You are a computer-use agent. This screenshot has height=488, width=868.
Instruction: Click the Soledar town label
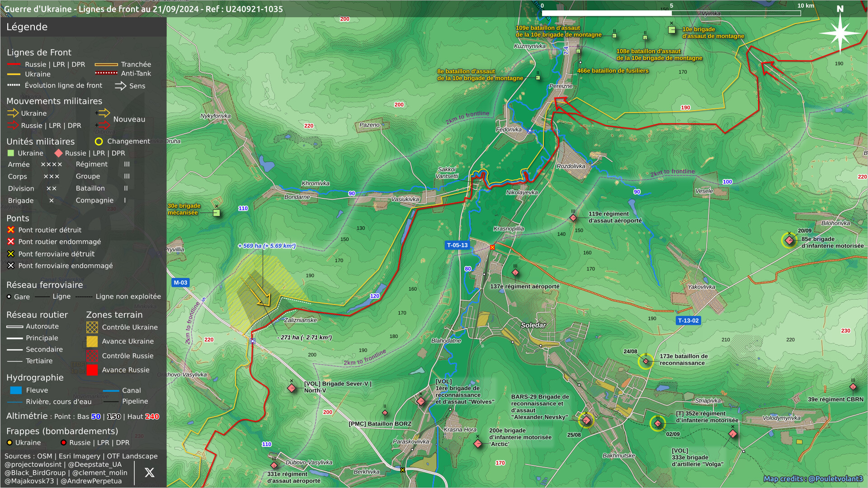coord(533,325)
